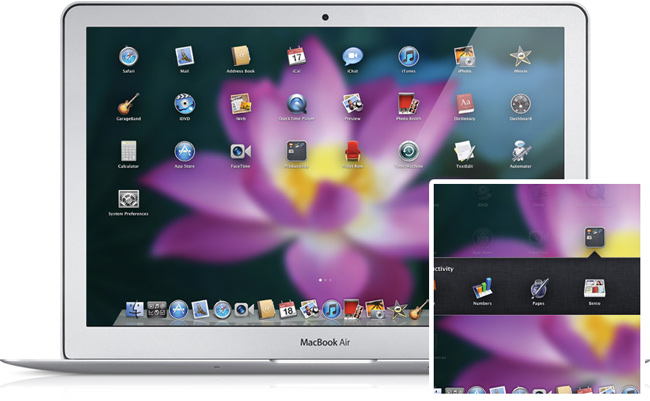This screenshot has width=650, height=401.
Task: Launch iChat from the Launchpad grid
Action: 352,57
